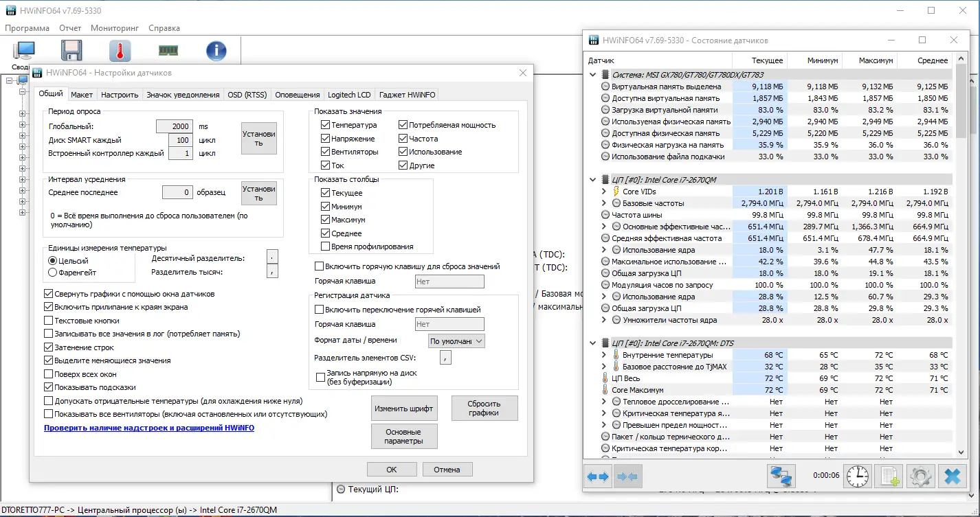Expand the Core VIDs row

coord(603,192)
